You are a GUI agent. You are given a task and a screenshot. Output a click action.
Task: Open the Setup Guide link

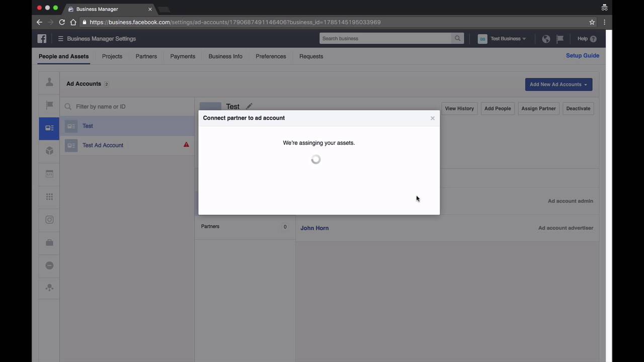pyautogui.click(x=583, y=55)
